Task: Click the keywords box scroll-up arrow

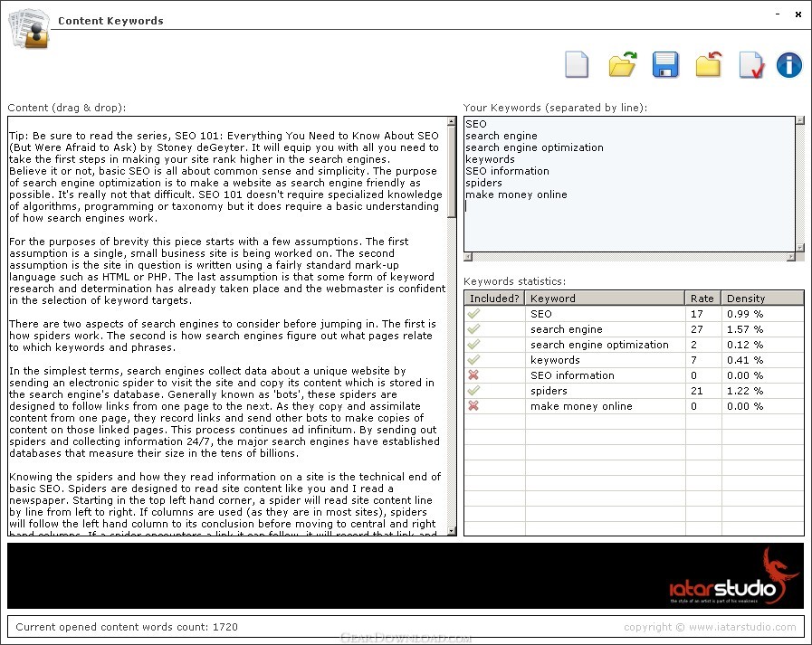Action: (x=800, y=120)
